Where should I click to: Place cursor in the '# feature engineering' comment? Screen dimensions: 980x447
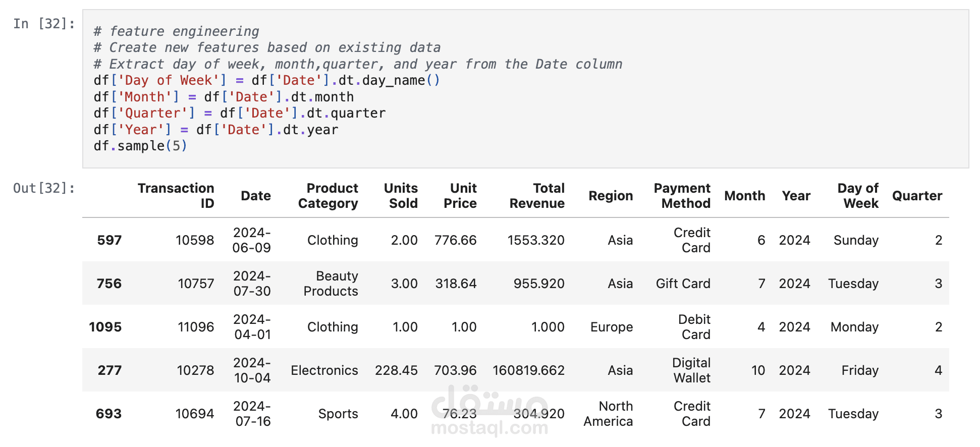point(176,31)
